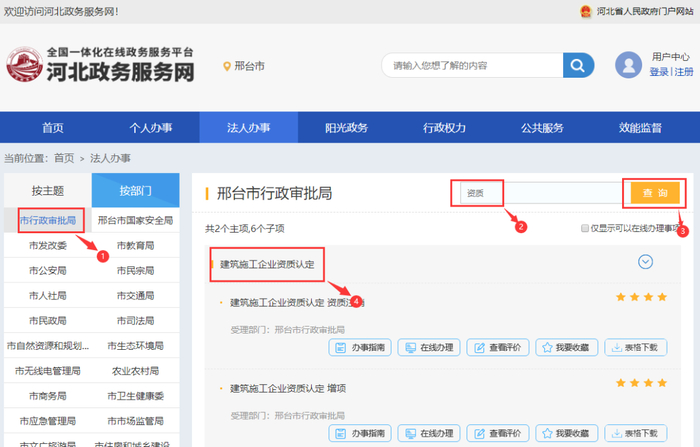Image resolution: width=700 pixels, height=447 pixels.
Task: Switch to the 按部门 tab
Action: pyautogui.click(x=136, y=191)
